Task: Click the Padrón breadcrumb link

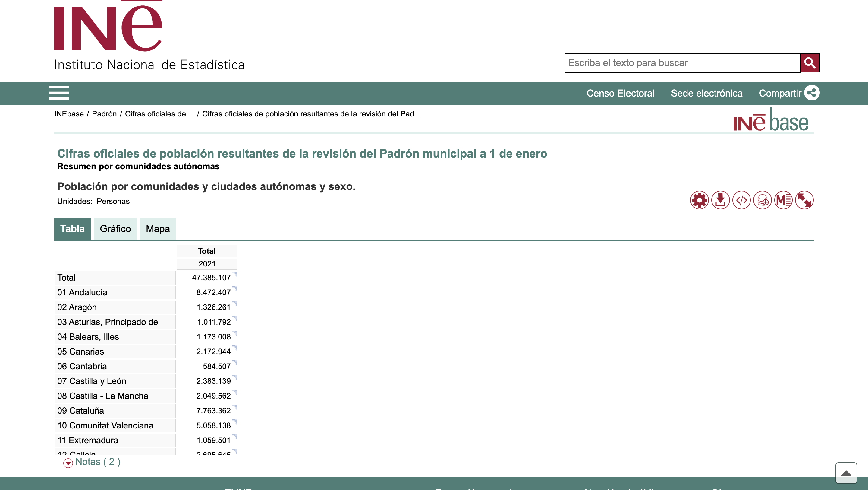Action: 104,114
